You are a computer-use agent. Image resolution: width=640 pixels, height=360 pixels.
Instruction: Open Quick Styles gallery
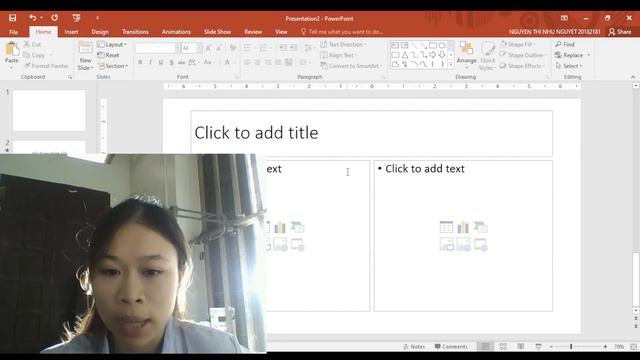[x=487, y=56]
